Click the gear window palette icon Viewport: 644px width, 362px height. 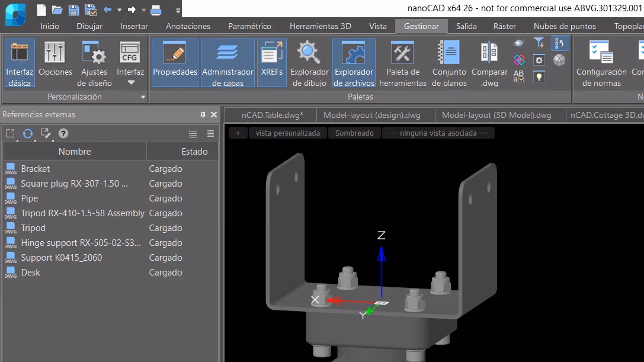coord(539,60)
